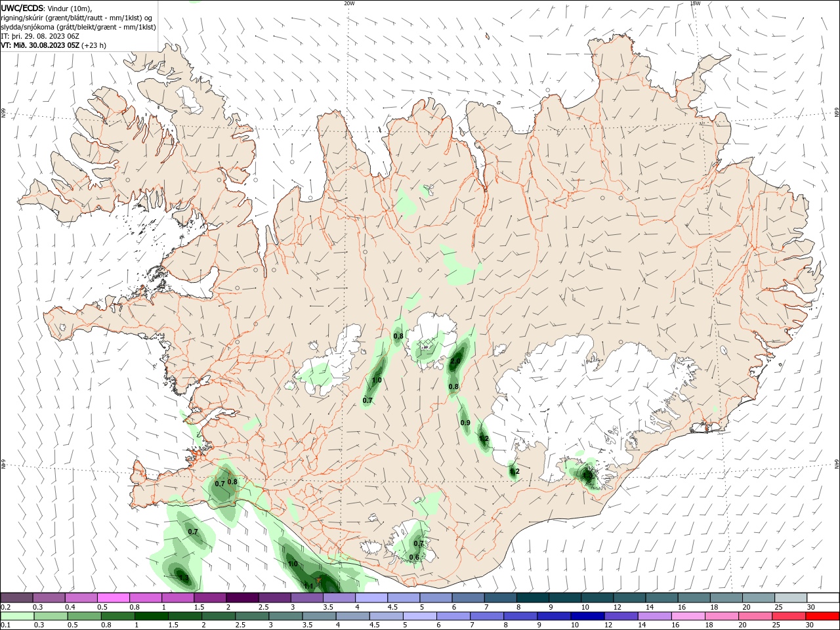This screenshot has width=840, height=630.
Task: Click the rain legend swatch starting at 0.3
Action: click(51, 616)
